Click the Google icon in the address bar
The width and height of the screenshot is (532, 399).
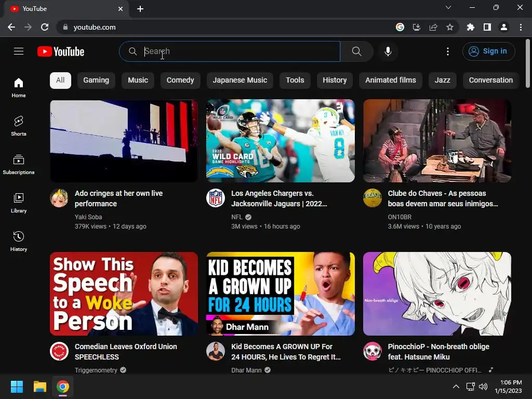[400, 27]
